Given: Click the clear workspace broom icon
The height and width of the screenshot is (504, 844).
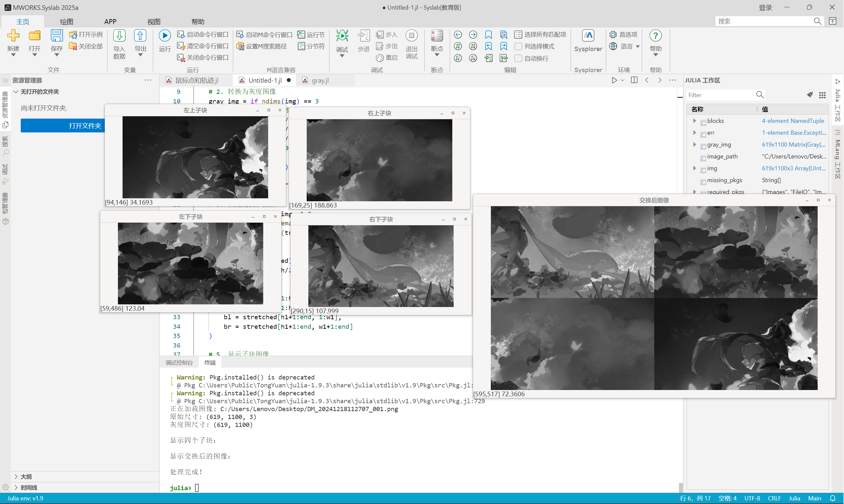Looking at the screenshot, I should pyautogui.click(x=810, y=95).
